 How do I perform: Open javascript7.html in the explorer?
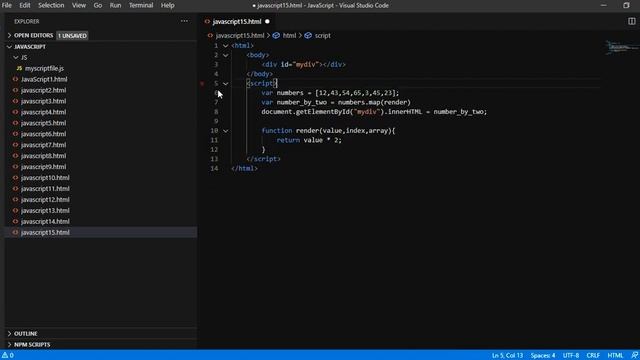coord(43,145)
